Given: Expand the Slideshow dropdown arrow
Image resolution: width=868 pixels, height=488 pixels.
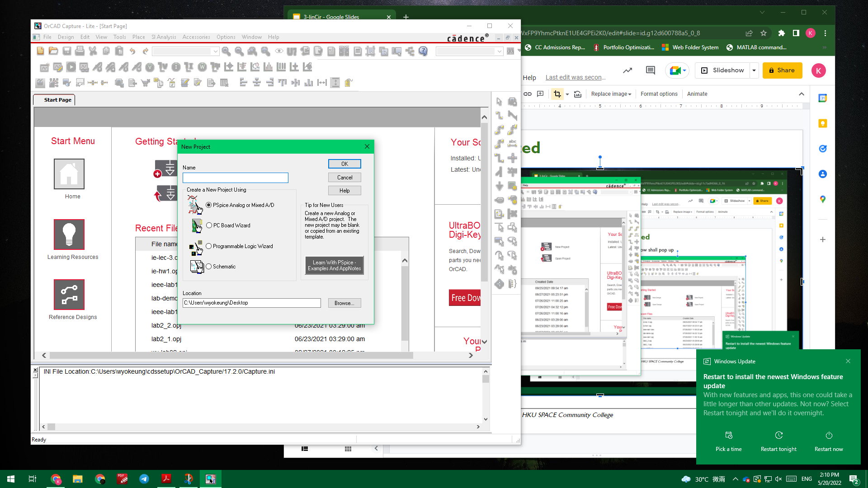Looking at the screenshot, I should pos(754,70).
